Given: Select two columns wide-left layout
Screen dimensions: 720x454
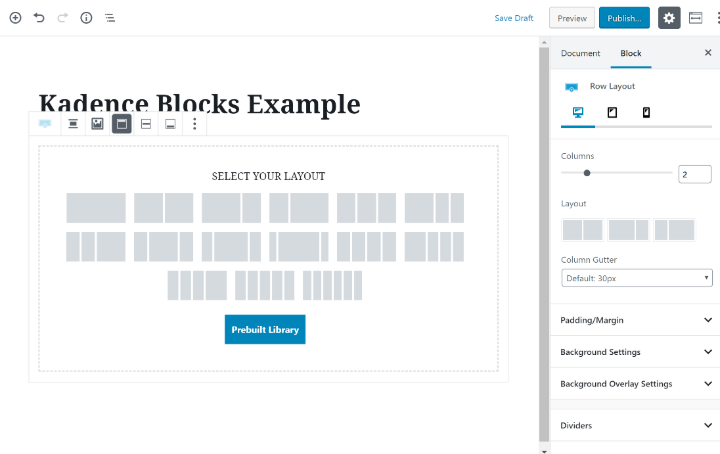Looking at the screenshot, I should 231,208.
